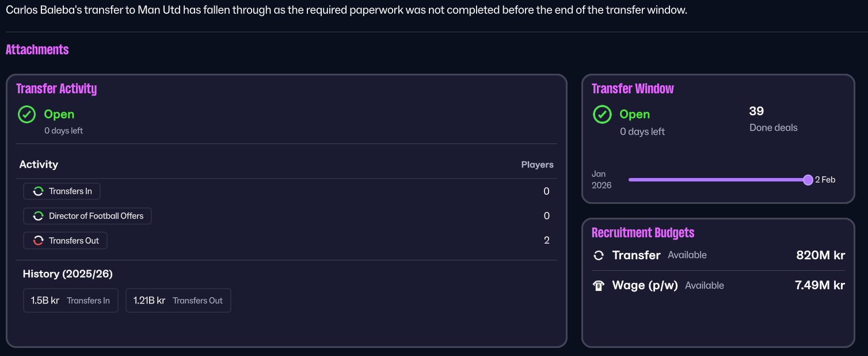The height and width of the screenshot is (356, 868).
Task: Click the Attachments section heading
Action: coord(37,50)
